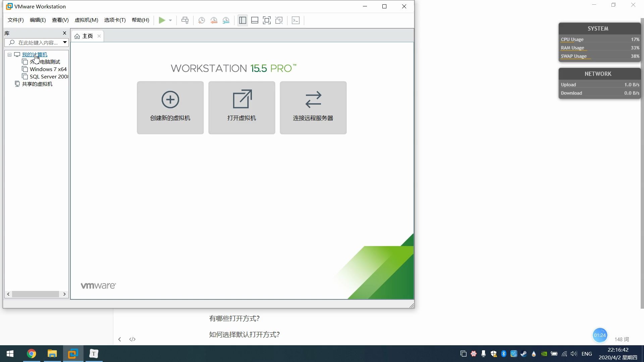
Task: Open Google Chrome from the taskbar
Action: pos(32,354)
